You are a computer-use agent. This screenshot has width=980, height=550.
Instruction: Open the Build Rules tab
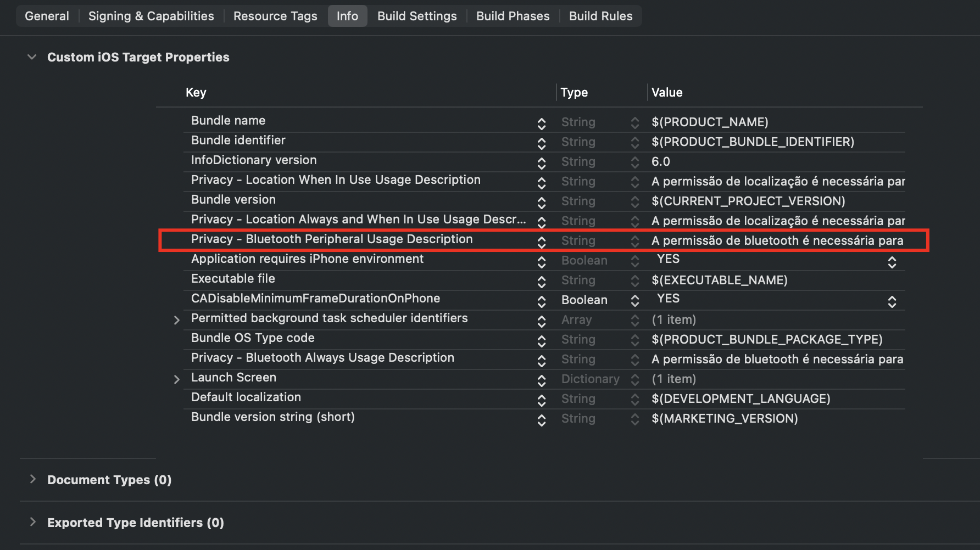coord(600,16)
